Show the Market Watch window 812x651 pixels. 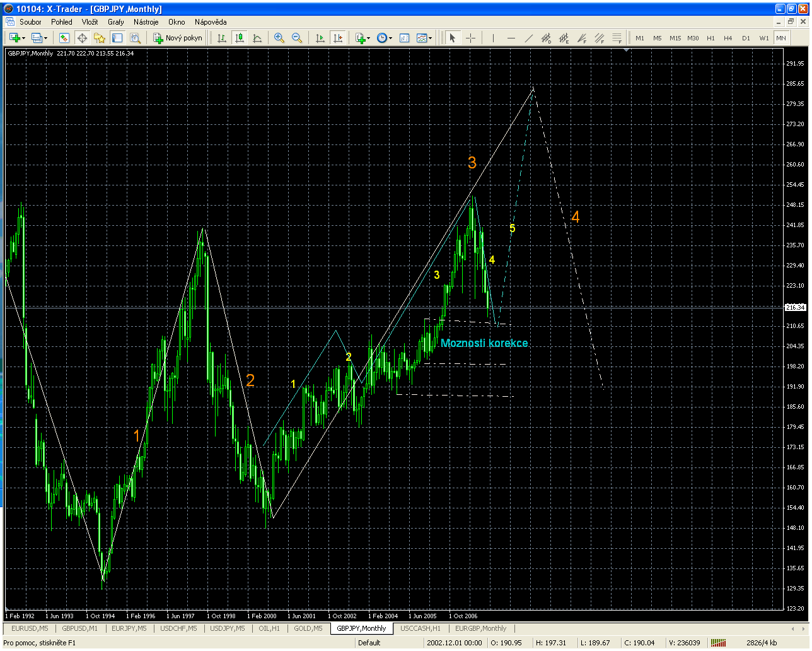pyautogui.click(x=64, y=38)
